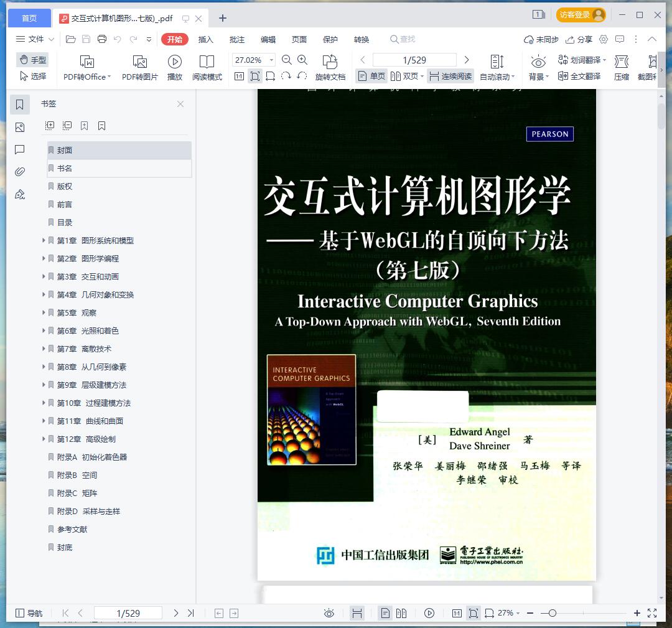Image resolution: width=672 pixels, height=628 pixels.
Task: Toggle double page view in status bar
Action: tap(401, 613)
